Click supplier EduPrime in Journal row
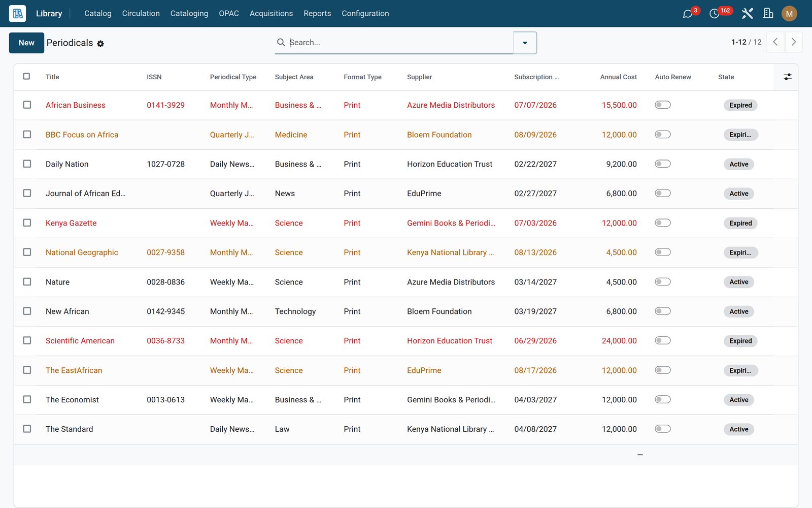The height and width of the screenshot is (508, 812). tap(424, 194)
